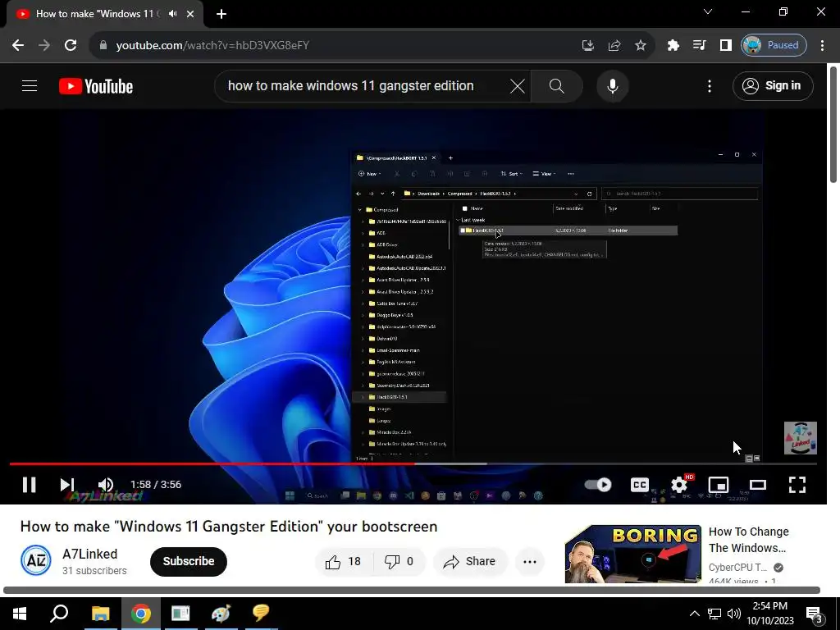The width and height of the screenshot is (840, 630).
Task: Open the tab search dropdown chevron
Action: [708, 11]
